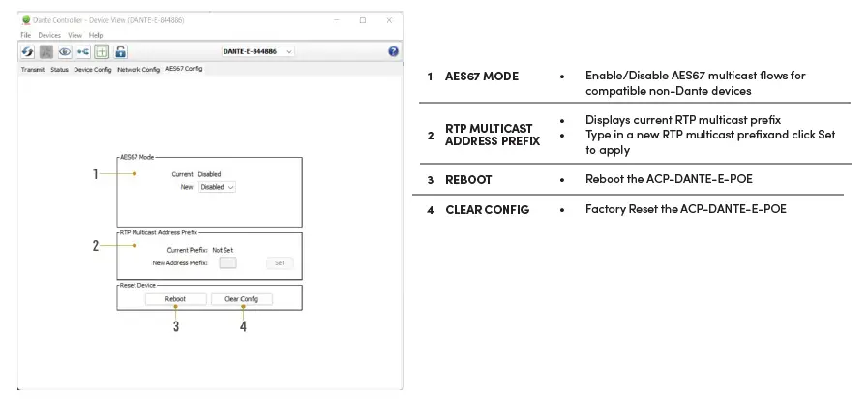Click the CLEAR CONFIG heading in legend
This screenshot has height=399, width=868.
487,210
